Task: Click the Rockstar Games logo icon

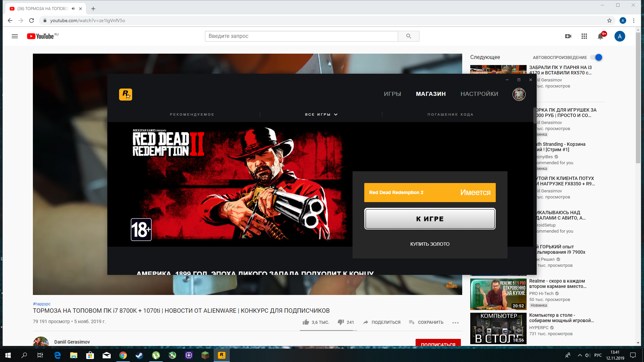Action: 125,95
